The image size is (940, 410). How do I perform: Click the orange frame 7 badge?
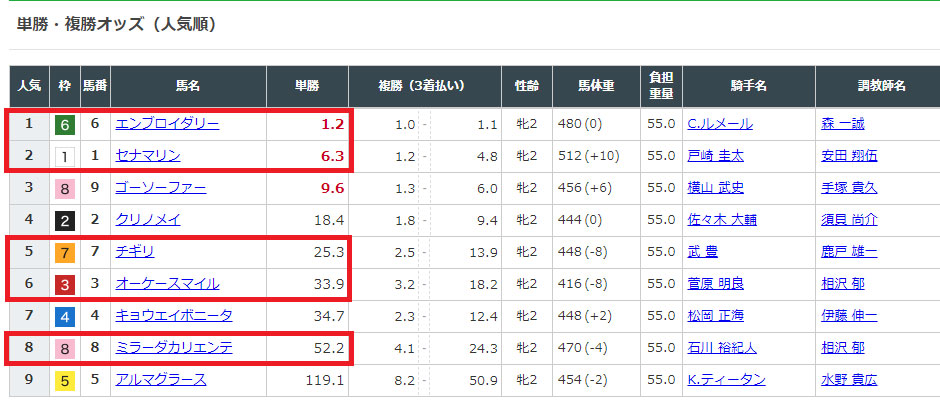(64, 251)
